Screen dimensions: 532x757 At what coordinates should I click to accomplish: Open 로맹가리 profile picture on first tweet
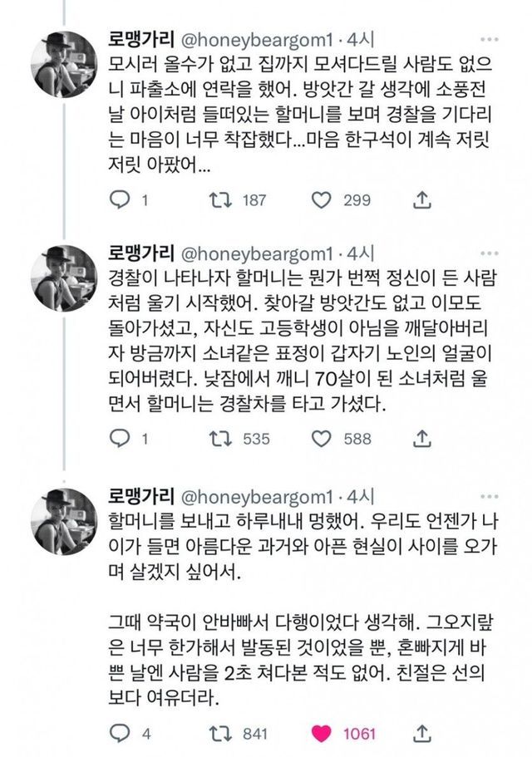[63, 64]
